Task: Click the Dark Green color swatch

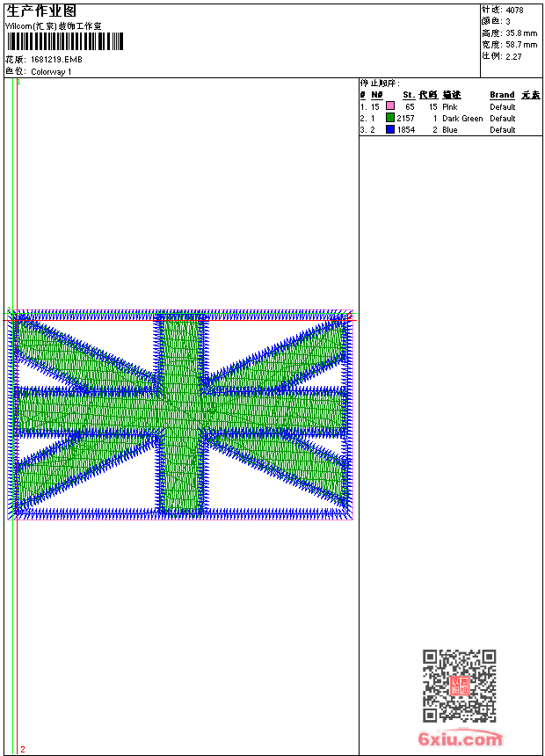Action: 390,118
